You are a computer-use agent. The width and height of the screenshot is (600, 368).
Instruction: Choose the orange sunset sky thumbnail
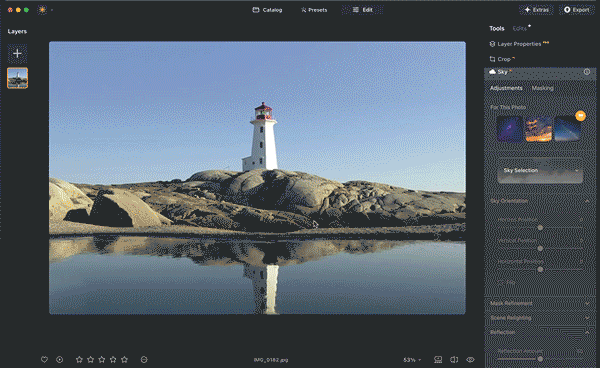click(538, 129)
